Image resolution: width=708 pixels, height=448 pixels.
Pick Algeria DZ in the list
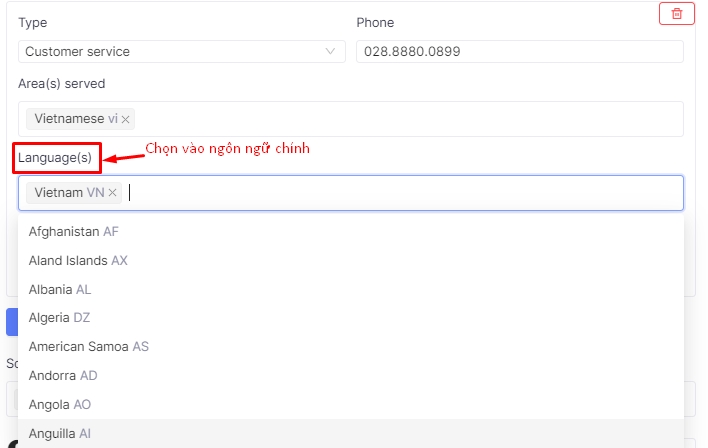tap(351, 318)
